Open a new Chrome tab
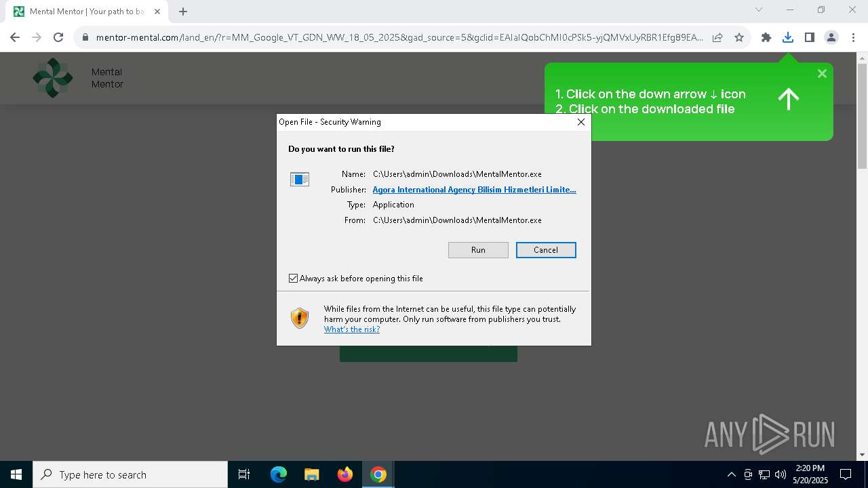Viewport: 868px width, 488px height. click(183, 12)
